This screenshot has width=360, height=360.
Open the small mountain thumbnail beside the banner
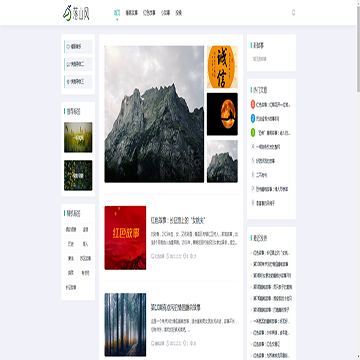click(x=222, y=161)
